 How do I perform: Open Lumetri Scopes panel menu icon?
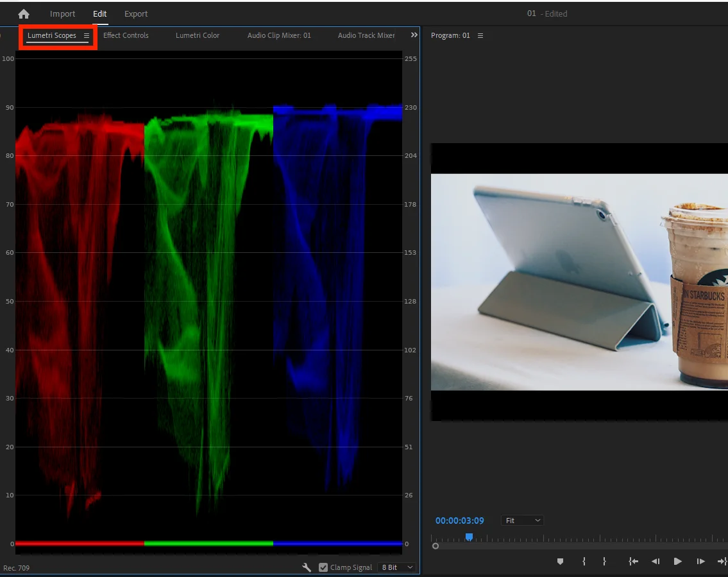pos(87,36)
